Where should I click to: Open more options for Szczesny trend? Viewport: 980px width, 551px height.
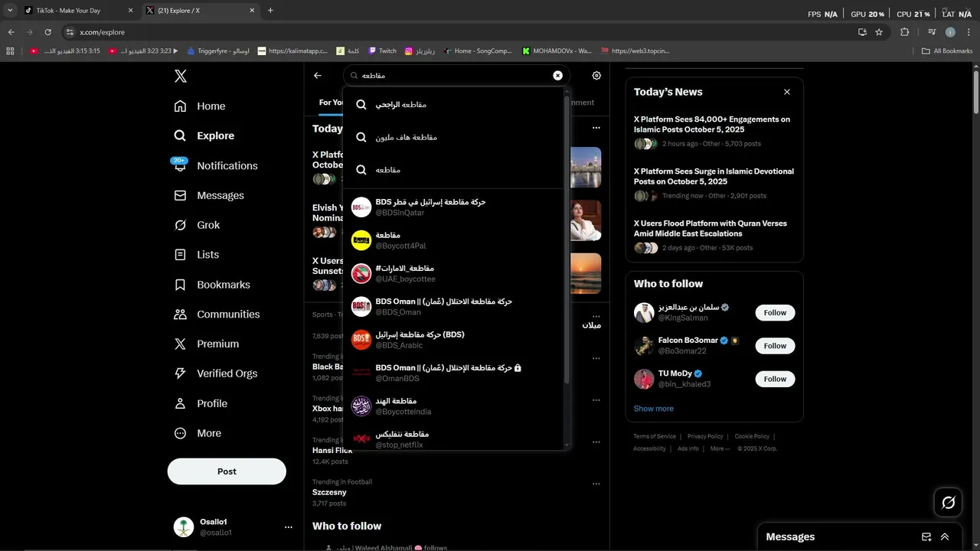596,484
